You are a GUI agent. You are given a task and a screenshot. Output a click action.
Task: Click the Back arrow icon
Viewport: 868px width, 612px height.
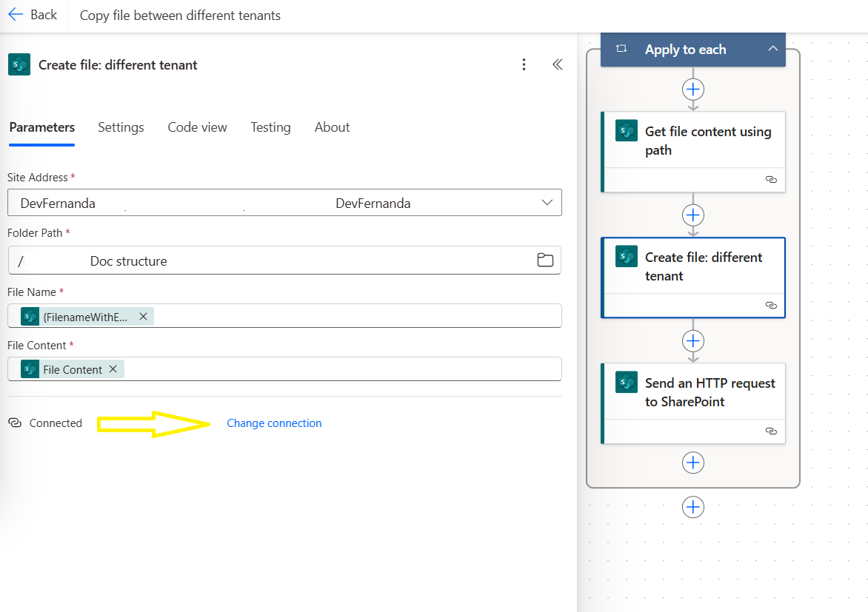tap(16, 15)
